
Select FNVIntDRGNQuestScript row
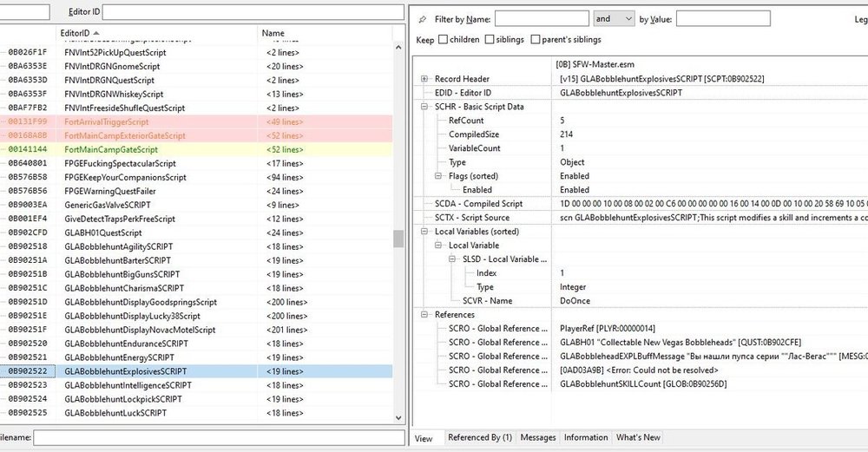coord(196,80)
